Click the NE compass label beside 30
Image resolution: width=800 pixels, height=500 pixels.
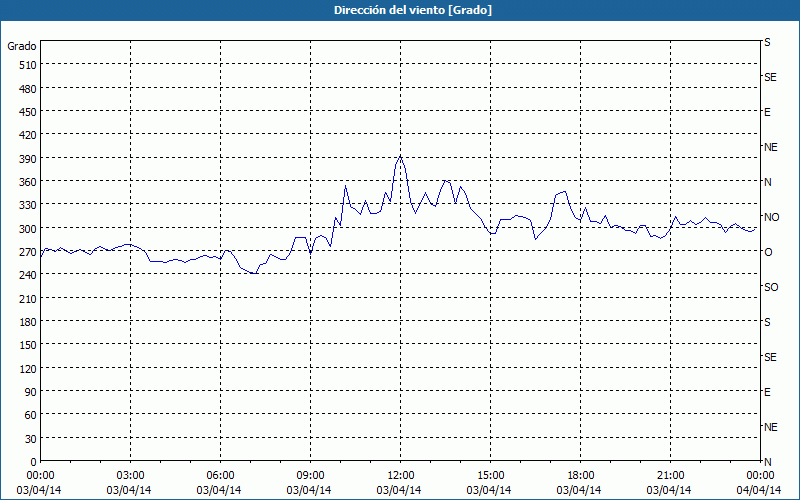pyautogui.click(x=770, y=427)
